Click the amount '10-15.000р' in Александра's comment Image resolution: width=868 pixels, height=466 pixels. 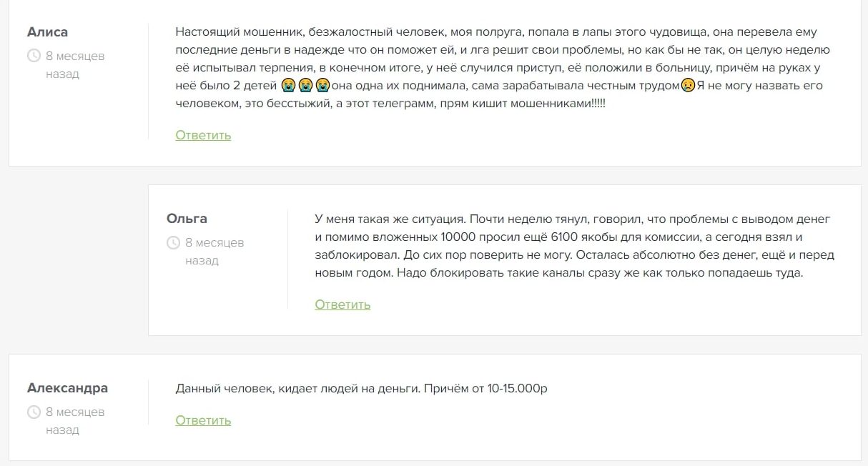pos(518,389)
